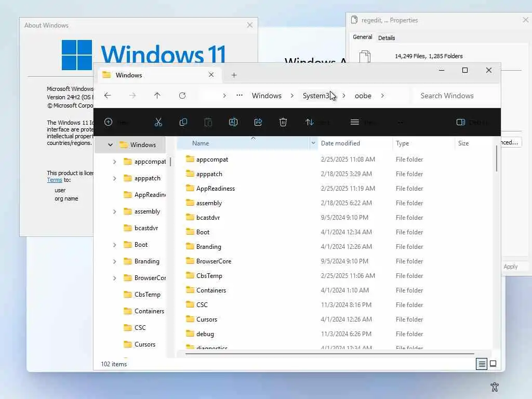Open the accessibility icon on desktop
Image resolution: width=532 pixels, height=399 pixels.
pos(495,387)
